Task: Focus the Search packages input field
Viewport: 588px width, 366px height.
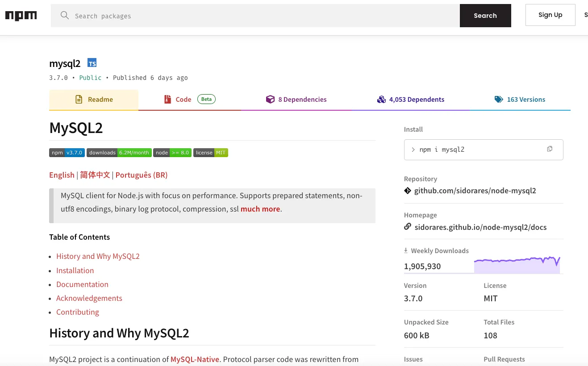Action: pyautogui.click(x=263, y=16)
